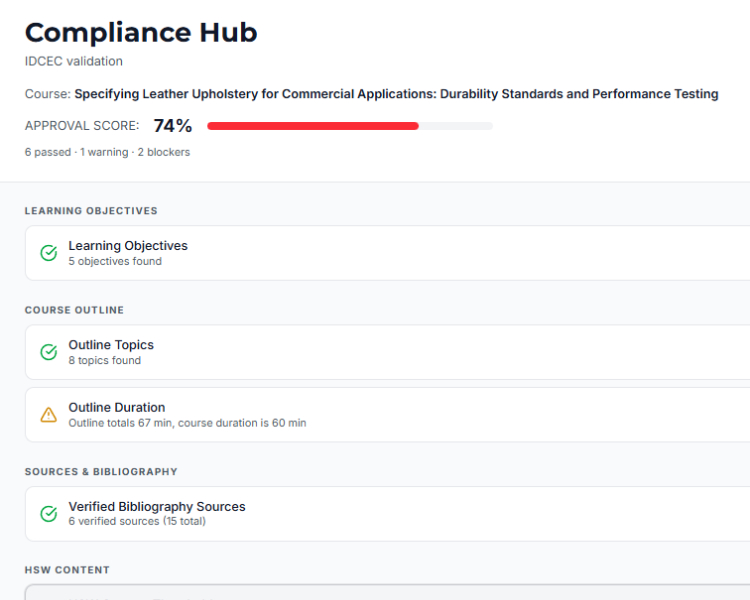Viewport: 750px width, 600px height.
Task: Click the Specifying Leather Upholstery course title
Action: [396, 94]
